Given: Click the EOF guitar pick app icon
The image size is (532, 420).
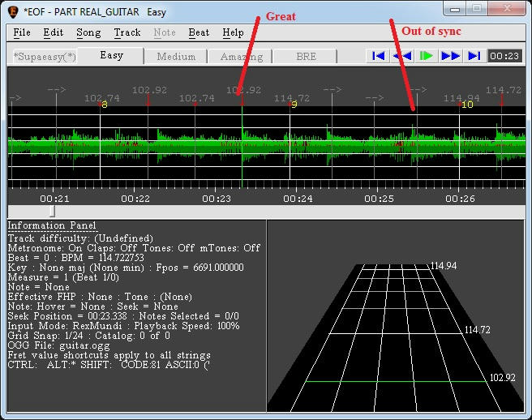Looking at the screenshot, I should click(x=13, y=11).
